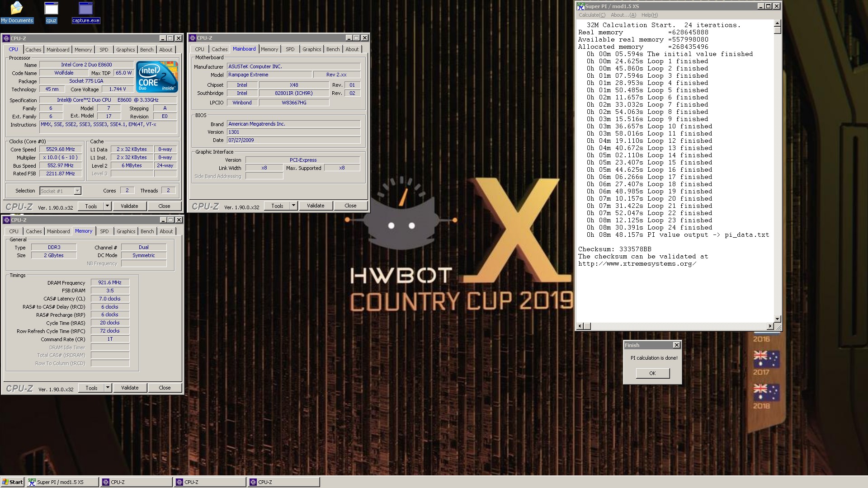Click the Super PI vertical scrollbar down arrow

(777, 319)
